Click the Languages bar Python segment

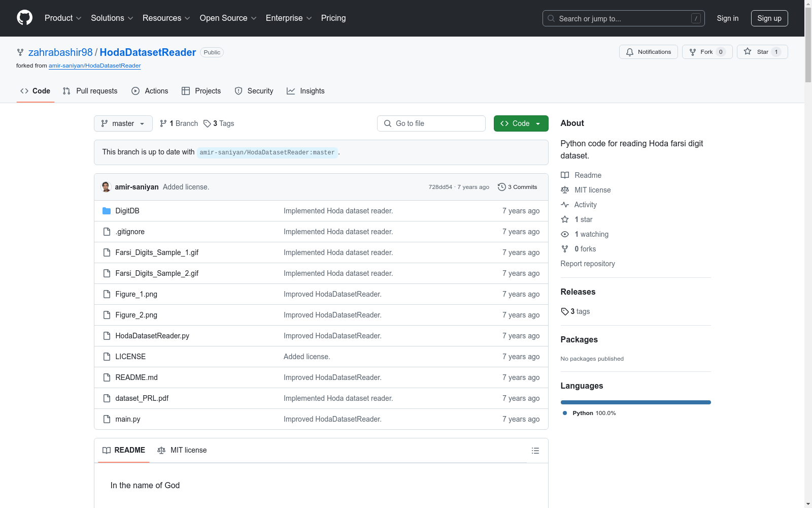(636, 402)
